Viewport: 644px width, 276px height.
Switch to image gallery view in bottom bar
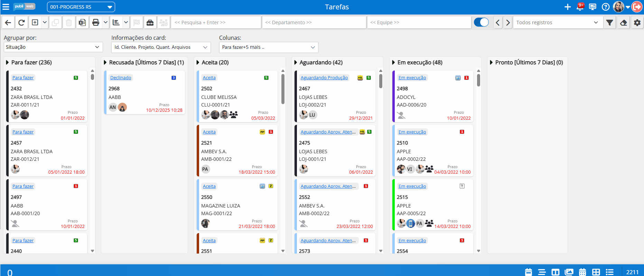click(569, 272)
